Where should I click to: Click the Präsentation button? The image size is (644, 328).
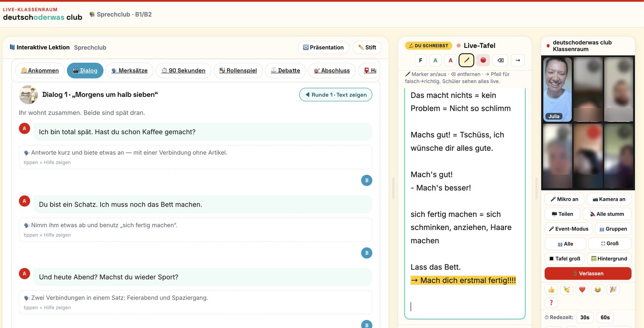[x=324, y=47]
